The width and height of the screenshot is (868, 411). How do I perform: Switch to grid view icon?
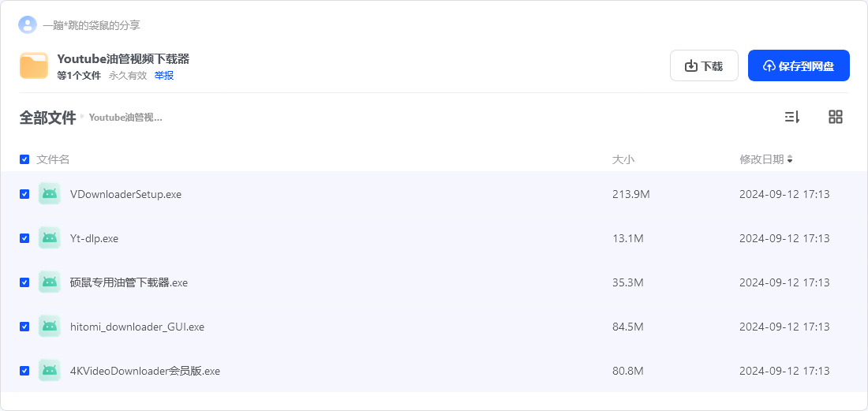836,117
